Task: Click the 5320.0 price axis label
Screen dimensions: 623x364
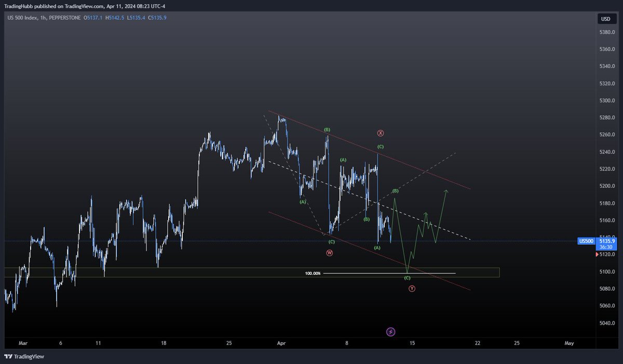Action: tap(607, 83)
